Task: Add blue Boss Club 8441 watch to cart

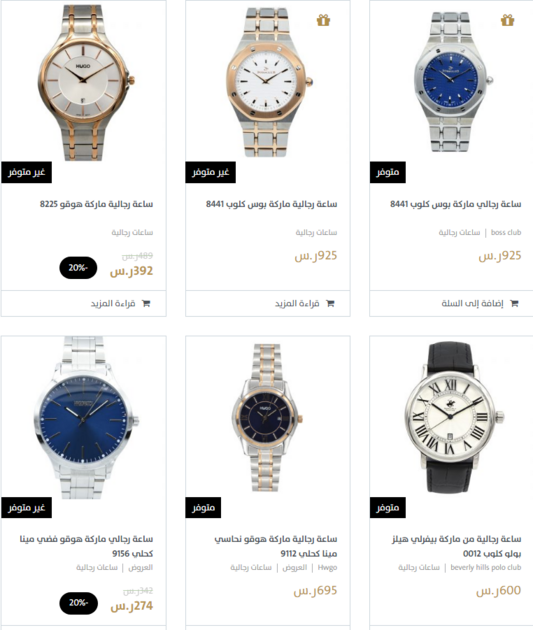Action: click(472, 303)
